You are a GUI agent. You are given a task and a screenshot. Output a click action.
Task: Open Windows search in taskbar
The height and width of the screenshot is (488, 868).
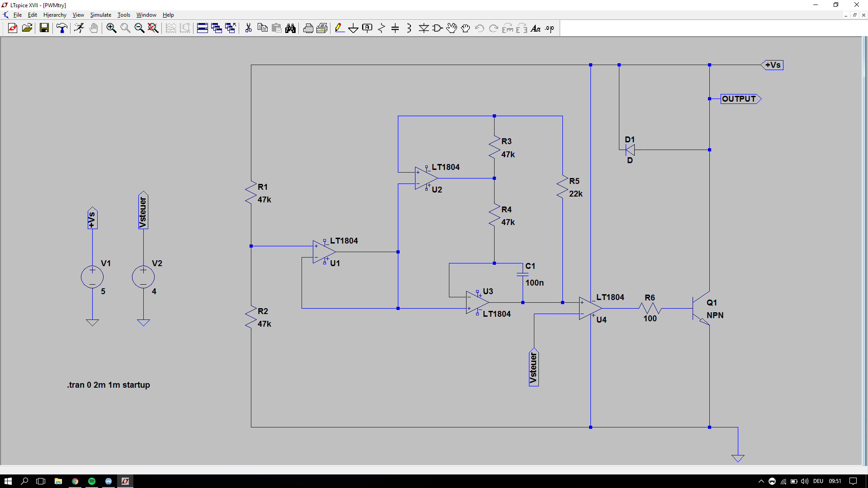click(x=24, y=481)
